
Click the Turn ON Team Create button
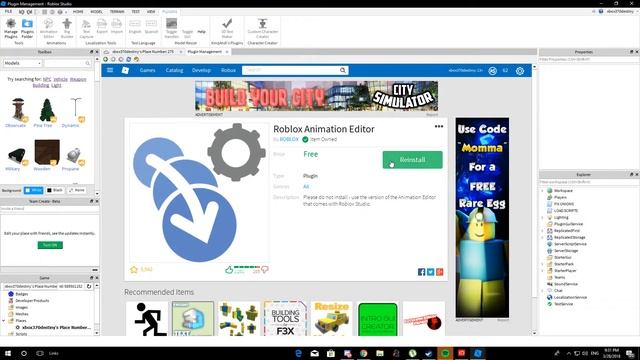coord(50,245)
